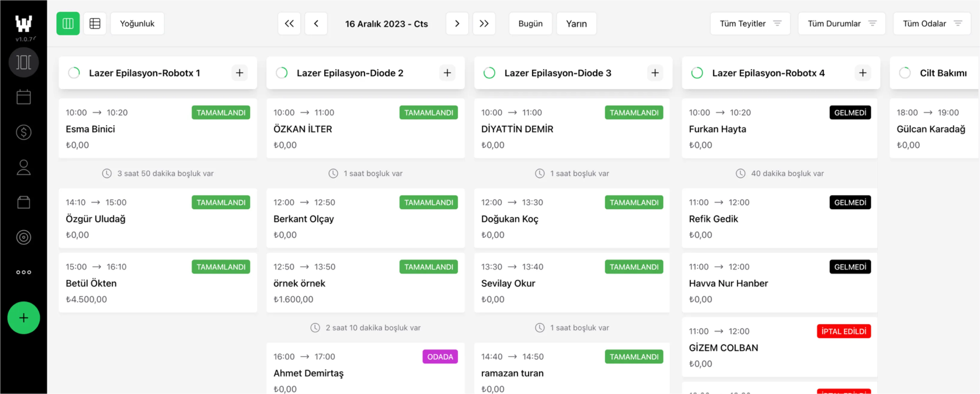This screenshot has width=980, height=394.
Task: Switch to the column board view
Action: pos(68,24)
